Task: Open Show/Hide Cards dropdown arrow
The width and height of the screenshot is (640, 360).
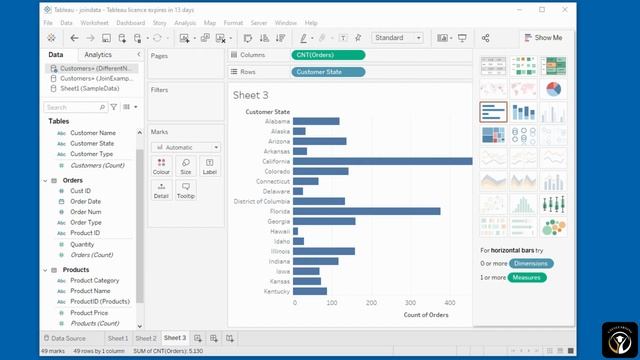Action: tap(451, 38)
